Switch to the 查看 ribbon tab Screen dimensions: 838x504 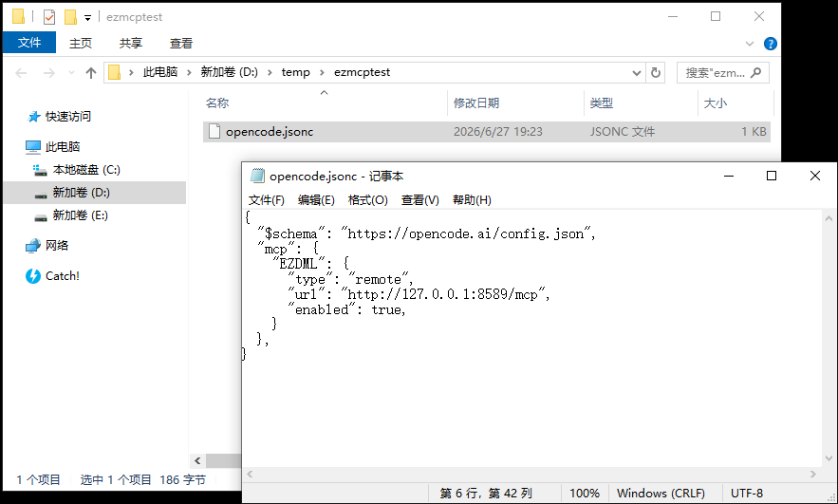pos(181,44)
